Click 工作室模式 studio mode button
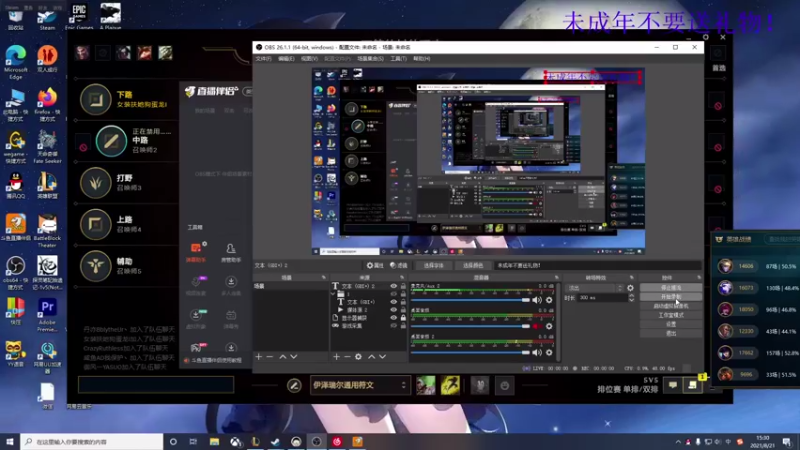 [x=671, y=315]
